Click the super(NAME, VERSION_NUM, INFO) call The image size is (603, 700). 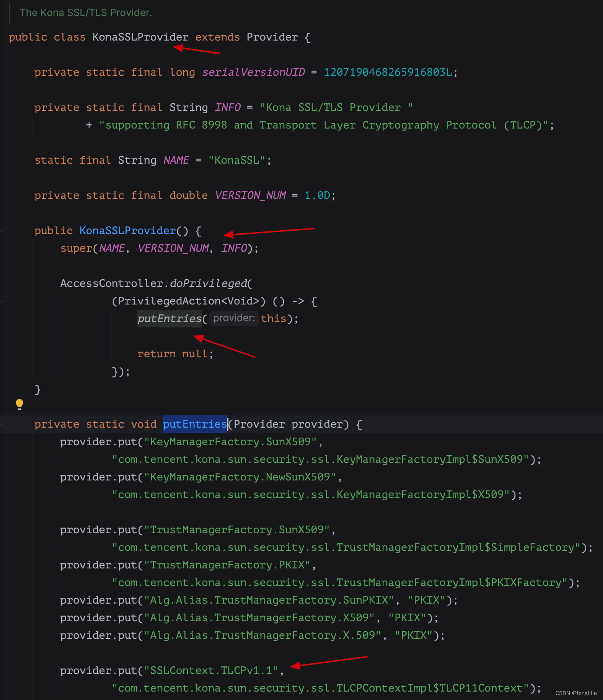pos(159,248)
